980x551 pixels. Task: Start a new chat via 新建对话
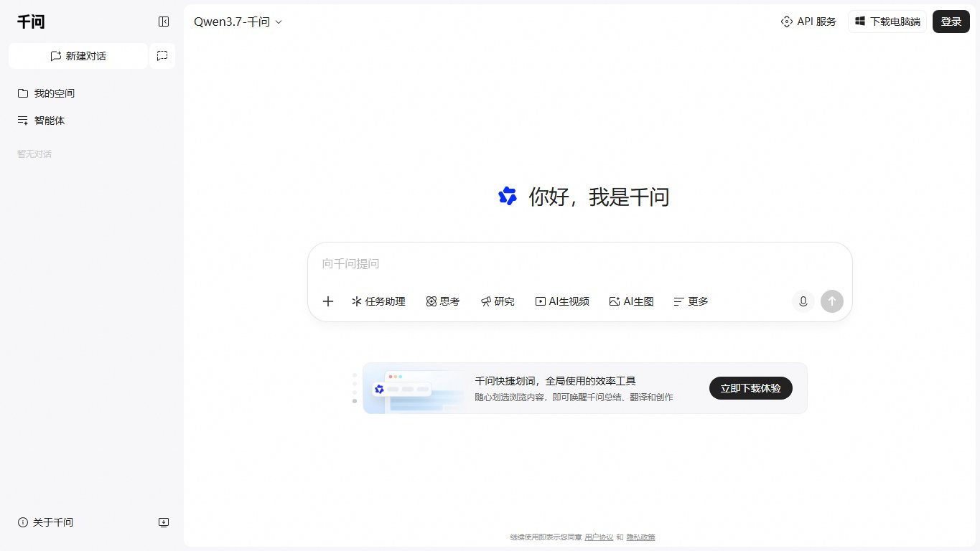point(78,56)
